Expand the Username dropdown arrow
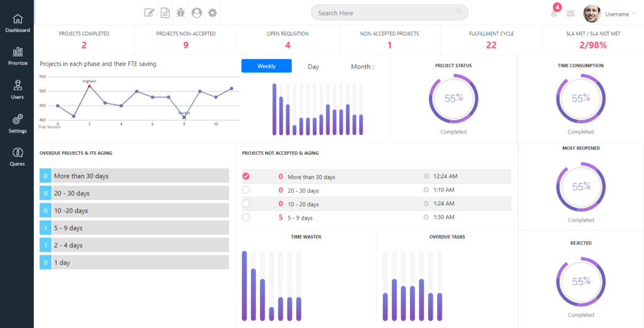The image size is (644, 328). point(634,14)
